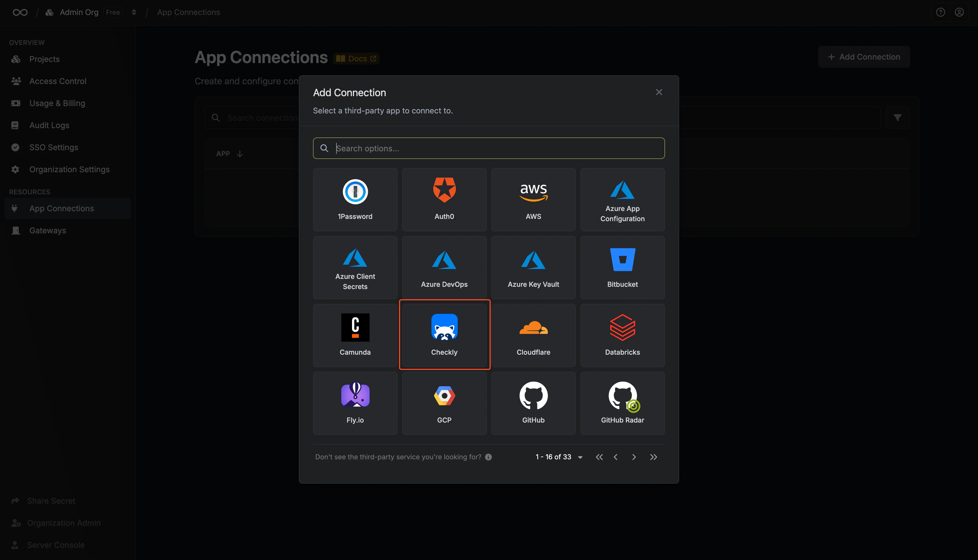Screen dimensions: 978x560
Task: Pick the Azure Key Vault option
Action: point(533,268)
